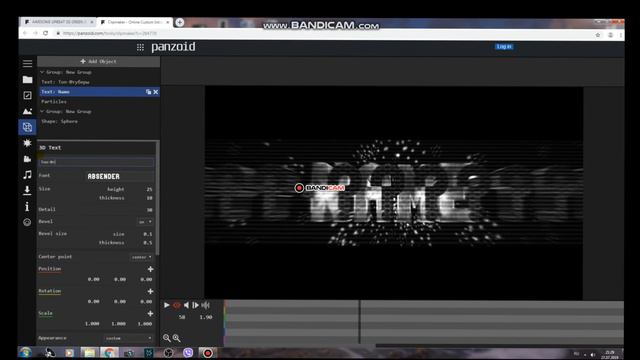Viewport: 640px width, 360px height.
Task: Edit the Detail value field
Action: 149,210
